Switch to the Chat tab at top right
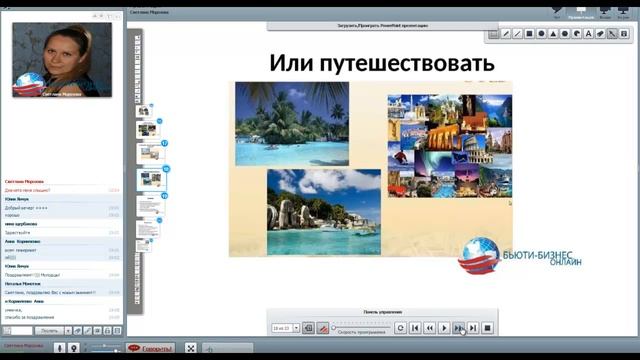This screenshot has height=360, width=640. (x=557, y=12)
